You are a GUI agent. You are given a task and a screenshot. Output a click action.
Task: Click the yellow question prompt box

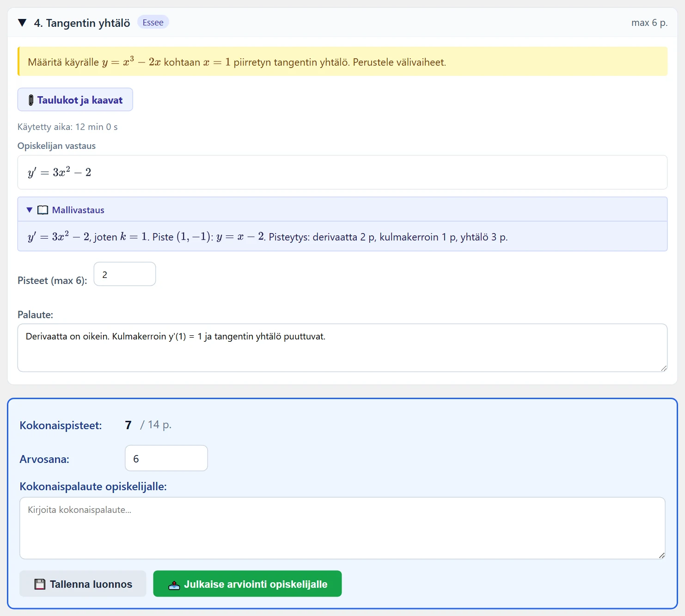(x=342, y=61)
